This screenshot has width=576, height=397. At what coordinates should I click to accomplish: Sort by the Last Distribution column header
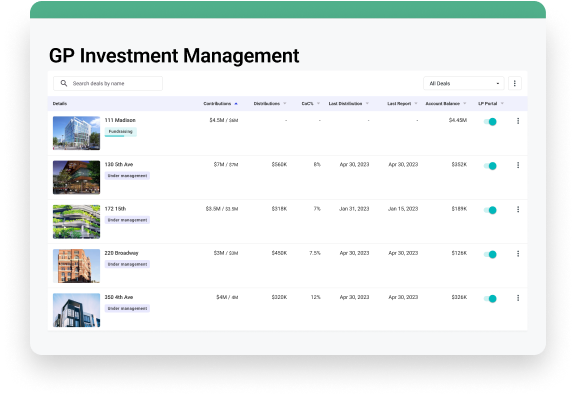pyautogui.click(x=345, y=104)
